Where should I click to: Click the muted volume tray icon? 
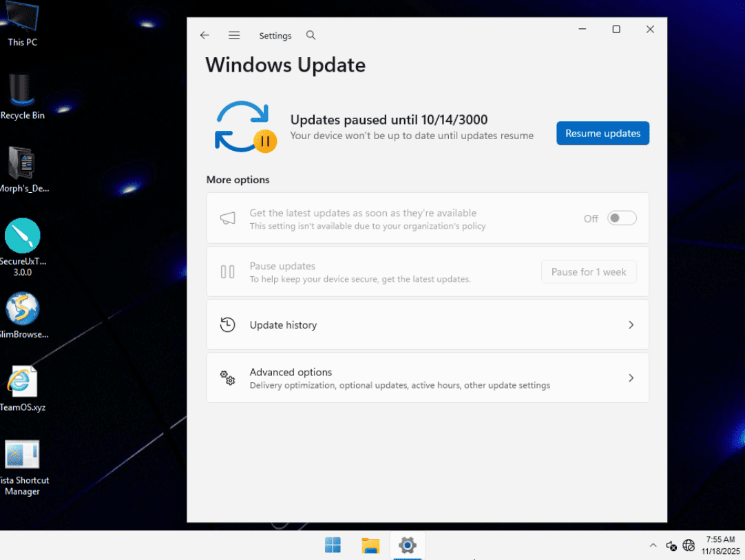click(x=671, y=546)
